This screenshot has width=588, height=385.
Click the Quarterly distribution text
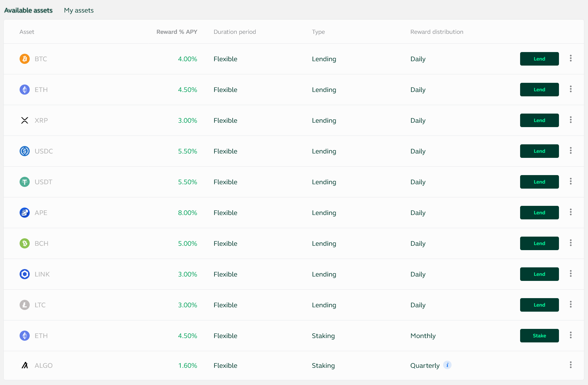pos(425,365)
